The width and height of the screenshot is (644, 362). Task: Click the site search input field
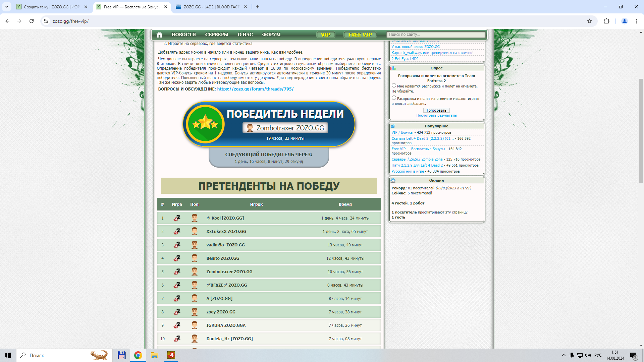pos(436,35)
